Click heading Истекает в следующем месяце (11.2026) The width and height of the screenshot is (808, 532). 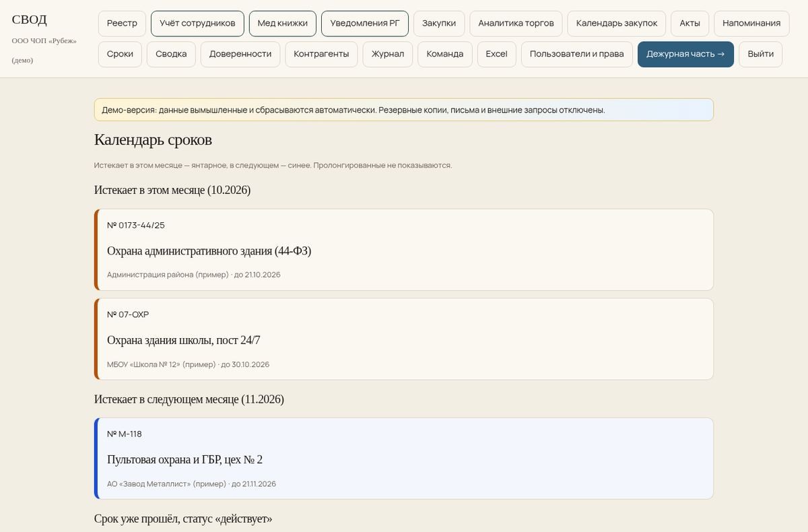click(x=189, y=399)
